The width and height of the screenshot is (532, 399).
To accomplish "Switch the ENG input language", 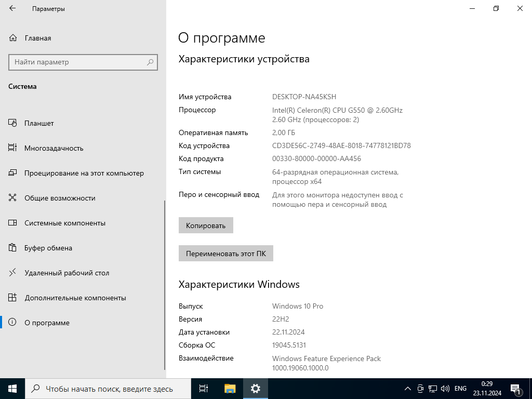I will [x=460, y=389].
